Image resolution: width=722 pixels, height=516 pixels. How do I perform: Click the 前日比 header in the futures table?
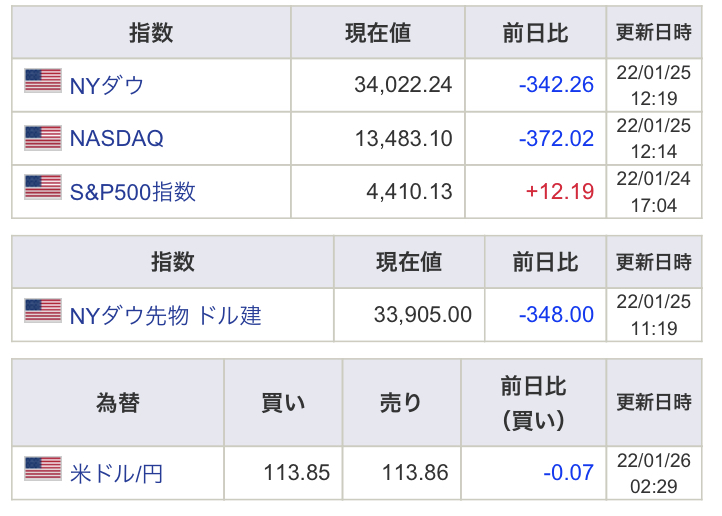545,263
